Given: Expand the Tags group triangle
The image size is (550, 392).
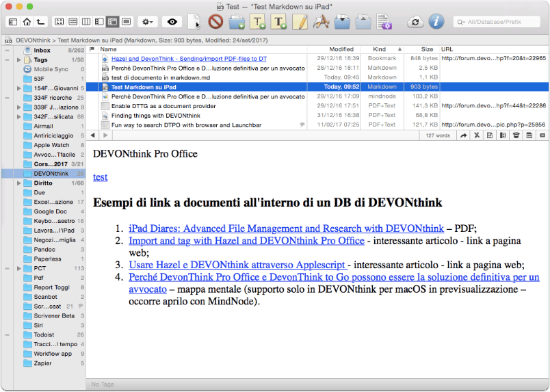Looking at the screenshot, I should tap(19, 60).
